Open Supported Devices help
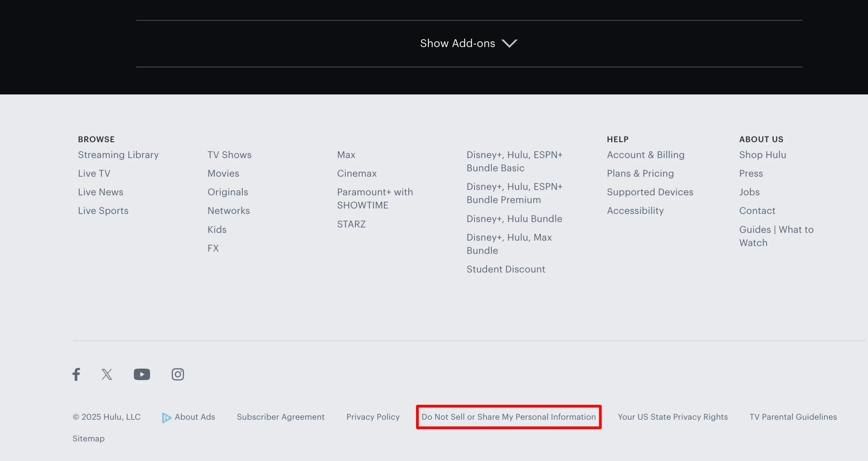The width and height of the screenshot is (868, 461). click(x=650, y=192)
